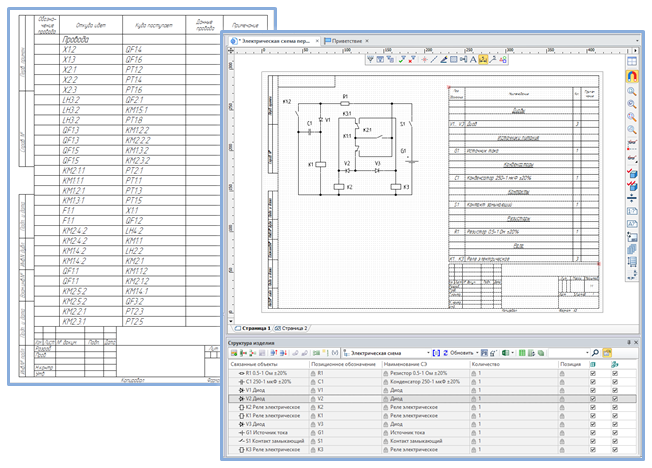Toggle Позиция checkbox for the R1 resistor row
Viewport: 652px width, 468px height.
click(x=594, y=373)
